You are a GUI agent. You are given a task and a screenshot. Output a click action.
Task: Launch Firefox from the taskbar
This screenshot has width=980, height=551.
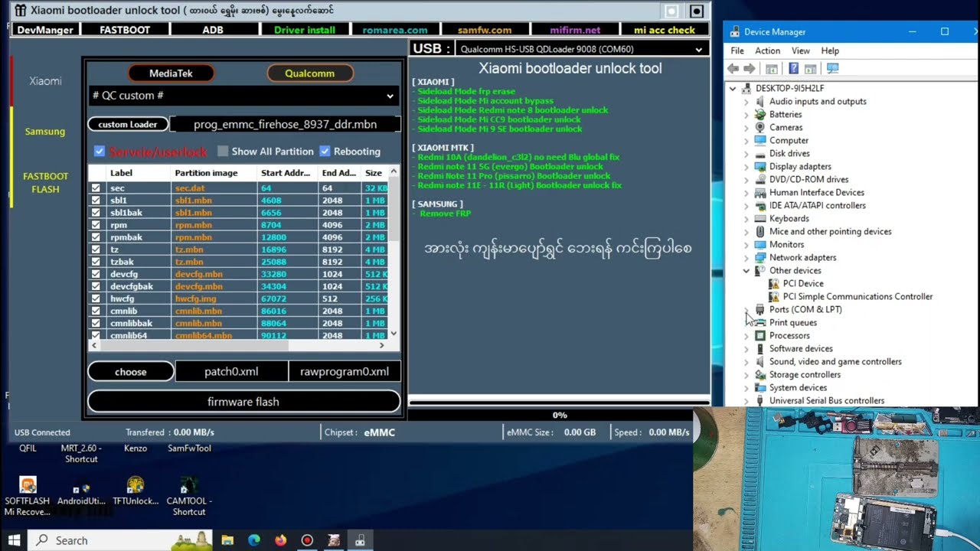280,540
